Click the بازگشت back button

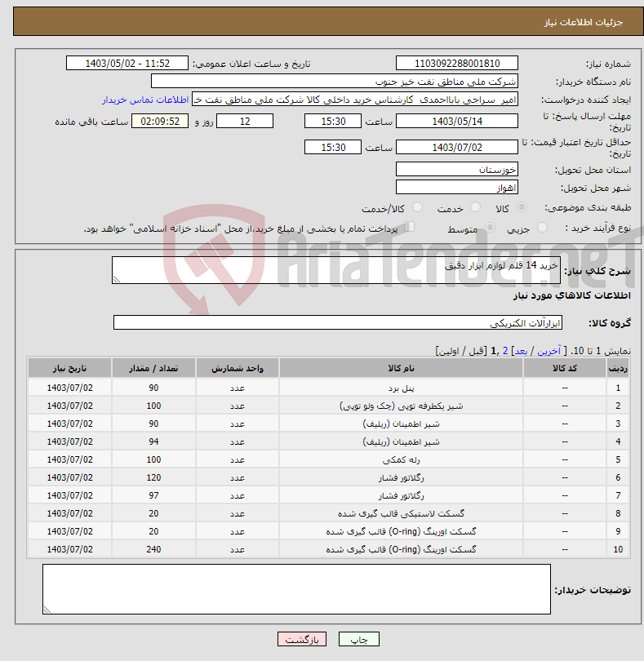(302, 639)
